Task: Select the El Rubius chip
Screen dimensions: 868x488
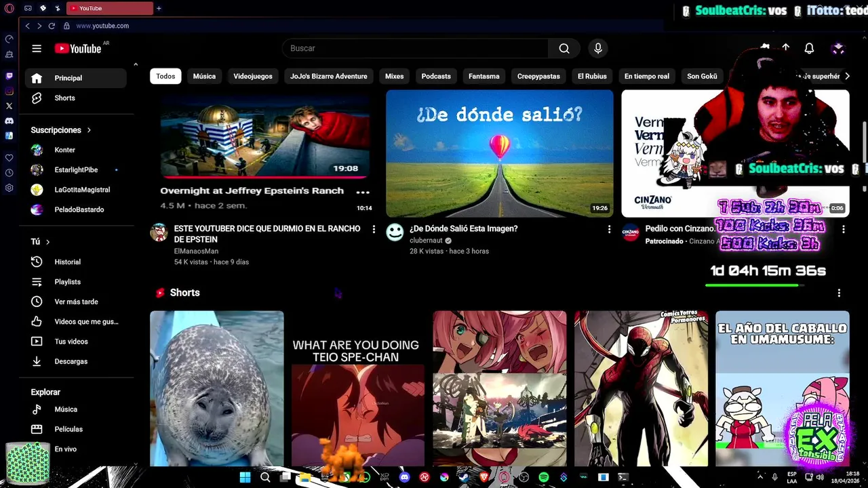Action: pos(592,76)
